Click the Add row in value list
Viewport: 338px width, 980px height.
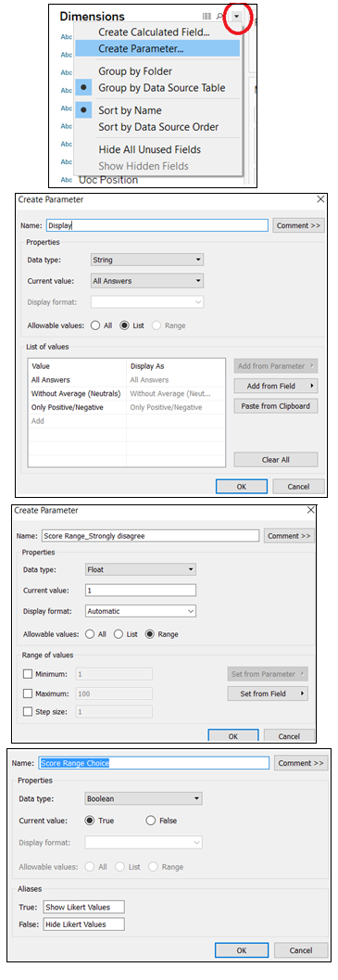[x=126, y=421]
